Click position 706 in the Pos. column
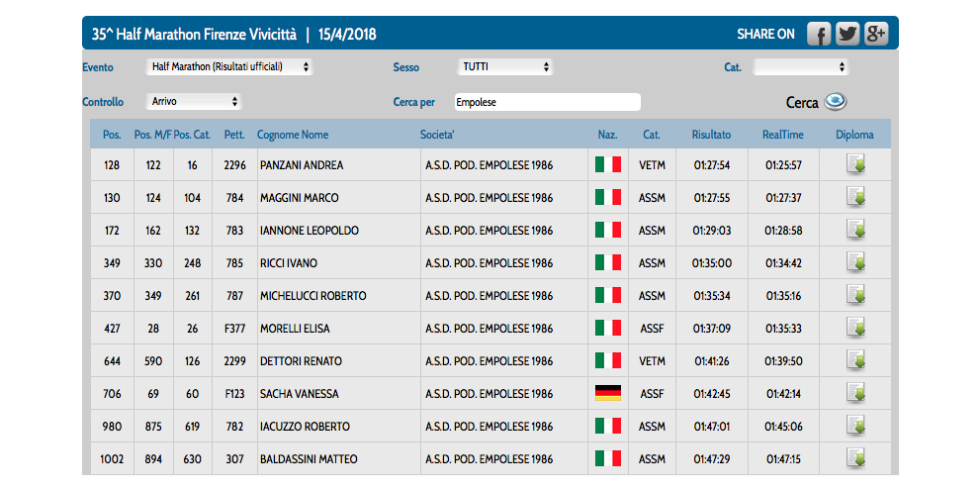Viewport: 980px width, 490px height. coord(113,394)
